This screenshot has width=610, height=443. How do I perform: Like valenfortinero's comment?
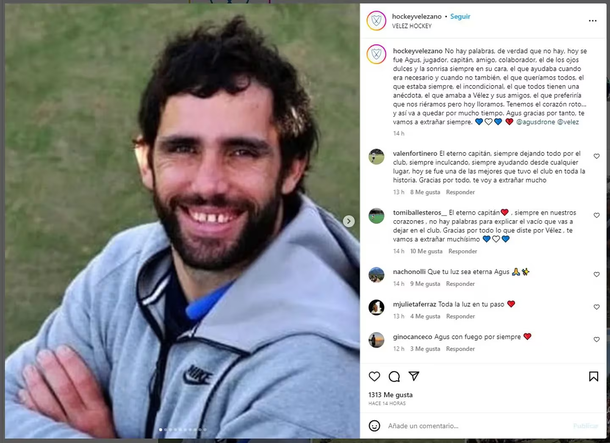pos(596,156)
